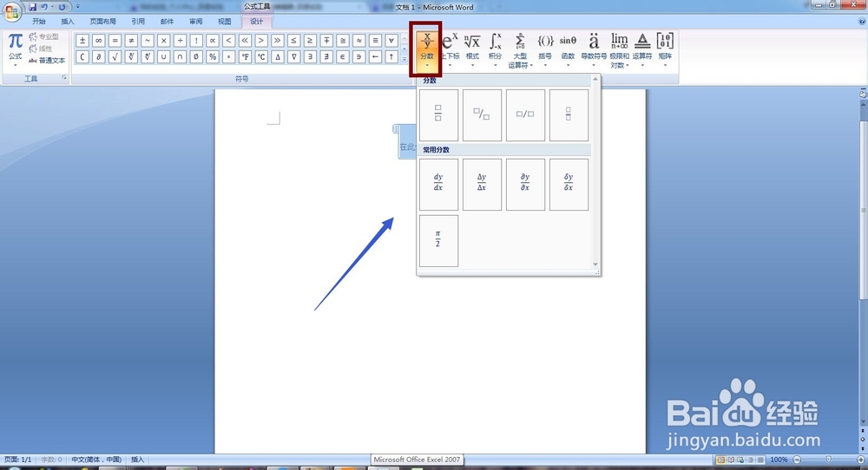Expand the 矩阵 matrix dropdown

pyautogui.click(x=665, y=50)
